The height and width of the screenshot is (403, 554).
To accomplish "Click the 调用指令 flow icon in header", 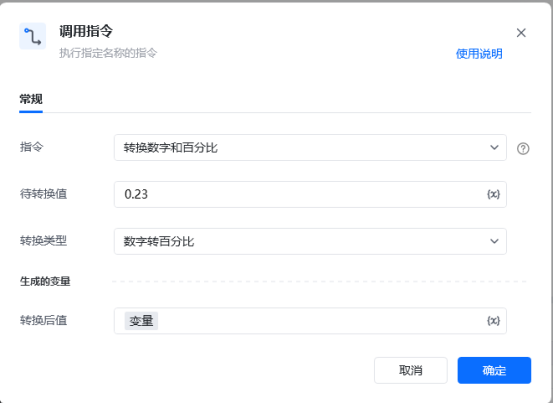I will (x=33, y=36).
